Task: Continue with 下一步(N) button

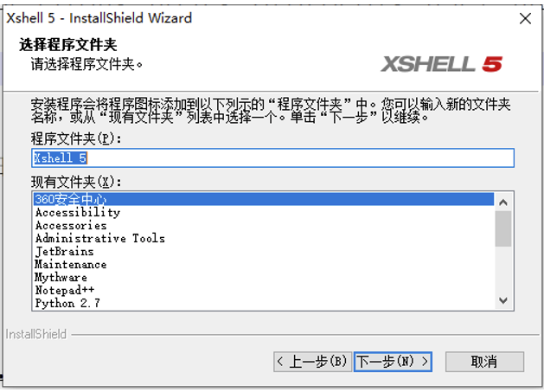Action: coord(393,362)
